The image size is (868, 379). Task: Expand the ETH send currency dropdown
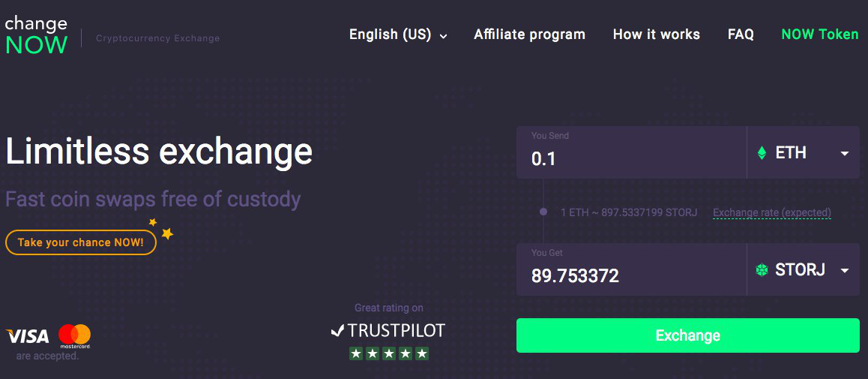pyautogui.click(x=845, y=153)
